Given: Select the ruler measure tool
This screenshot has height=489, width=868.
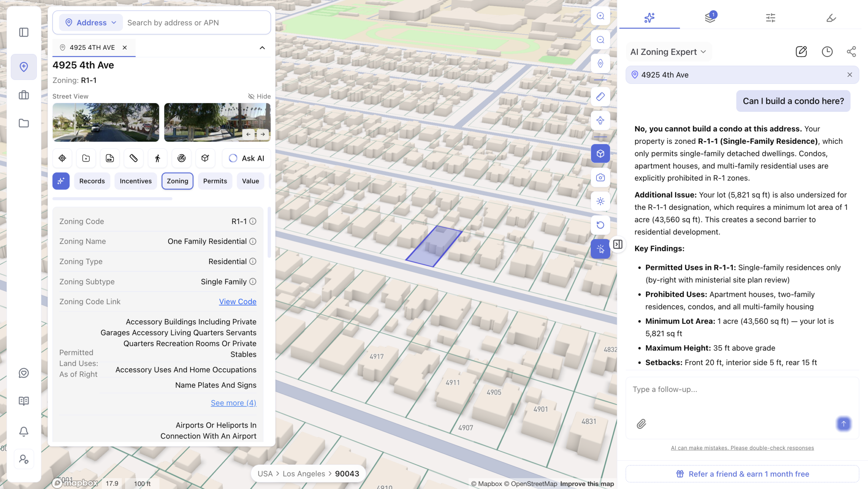Looking at the screenshot, I should [x=600, y=97].
